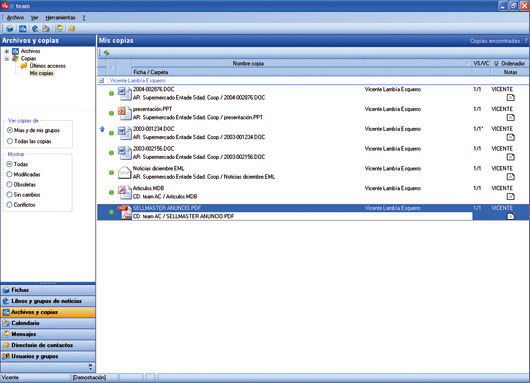Image resolution: width=530 pixels, height=383 pixels.
Task: Click the PDF icon of SELLMASTER ANUNCIO.PDF
Action: [x=124, y=212]
